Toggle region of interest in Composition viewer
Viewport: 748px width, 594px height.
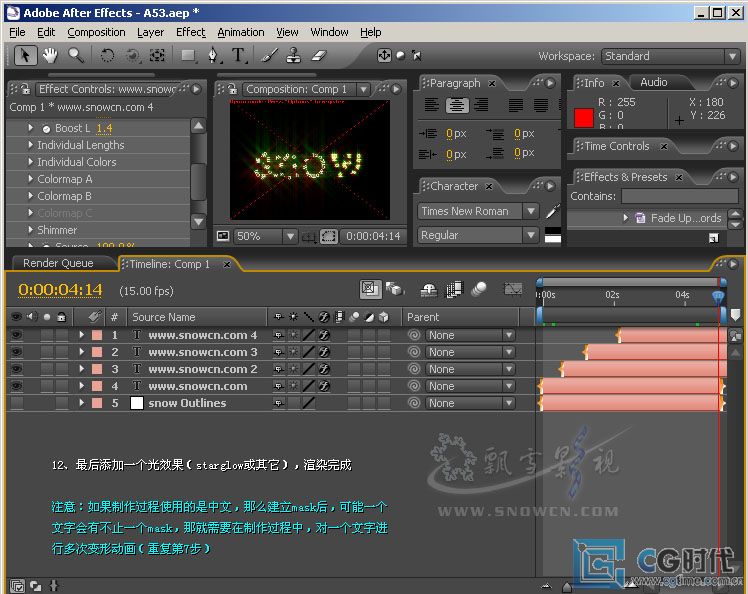329,236
